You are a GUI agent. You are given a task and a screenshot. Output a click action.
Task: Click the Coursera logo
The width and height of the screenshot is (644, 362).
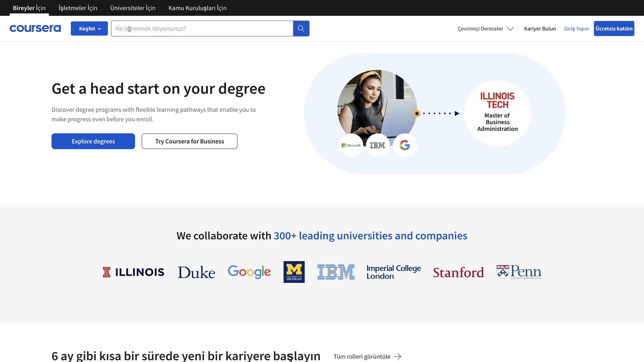tap(35, 28)
